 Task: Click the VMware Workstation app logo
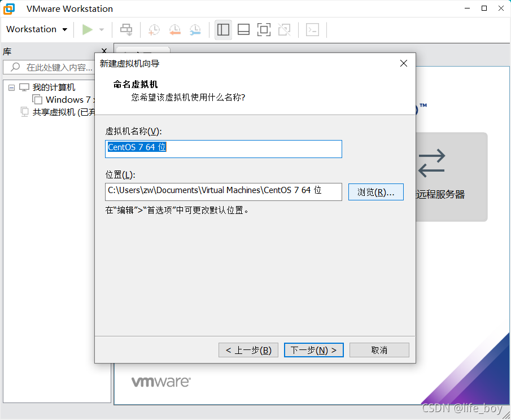click(x=9, y=8)
